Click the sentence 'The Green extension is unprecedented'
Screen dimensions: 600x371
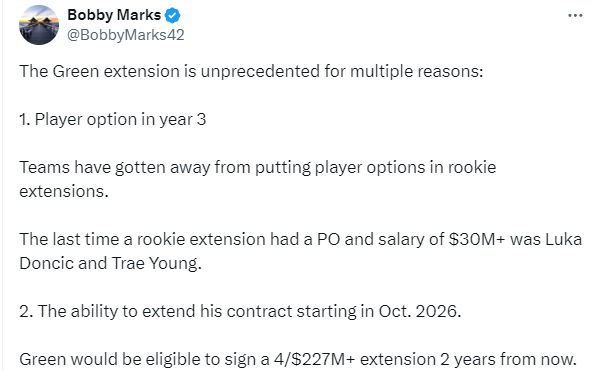pyautogui.click(x=170, y=72)
